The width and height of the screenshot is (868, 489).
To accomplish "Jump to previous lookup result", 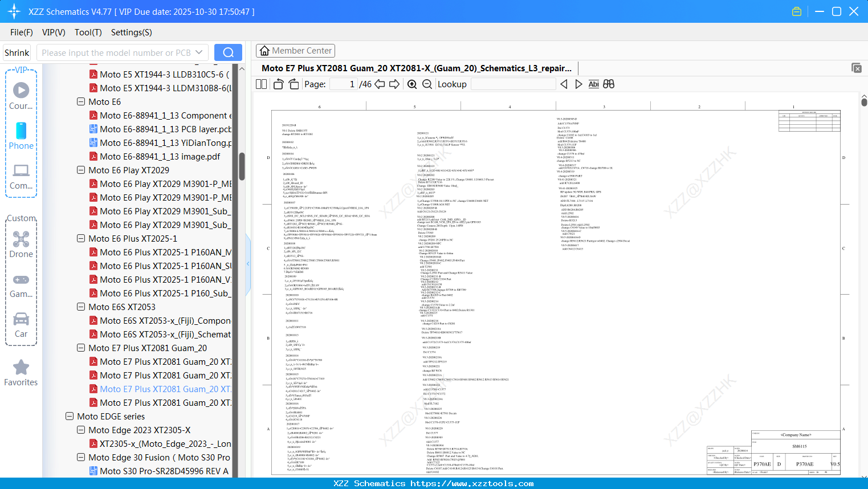I will pyautogui.click(x=564, y=84).
